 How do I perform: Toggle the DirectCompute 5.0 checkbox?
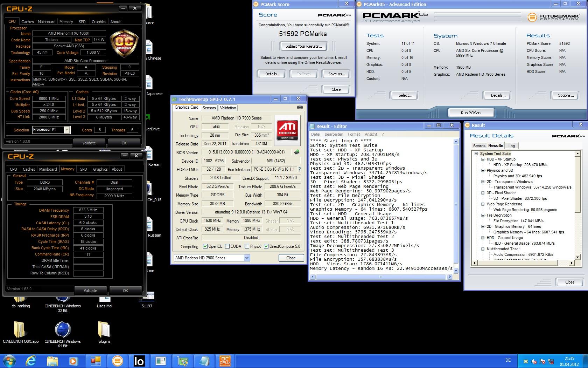[266, 246]
